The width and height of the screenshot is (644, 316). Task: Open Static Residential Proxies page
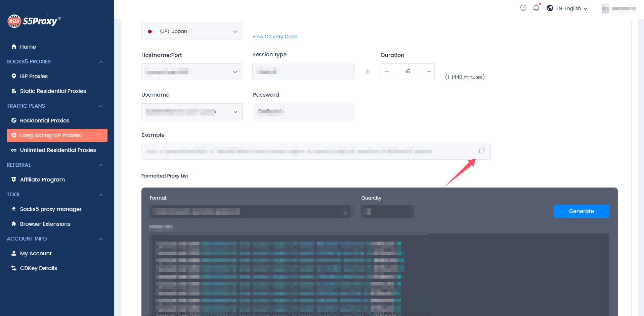click(57, 91)
